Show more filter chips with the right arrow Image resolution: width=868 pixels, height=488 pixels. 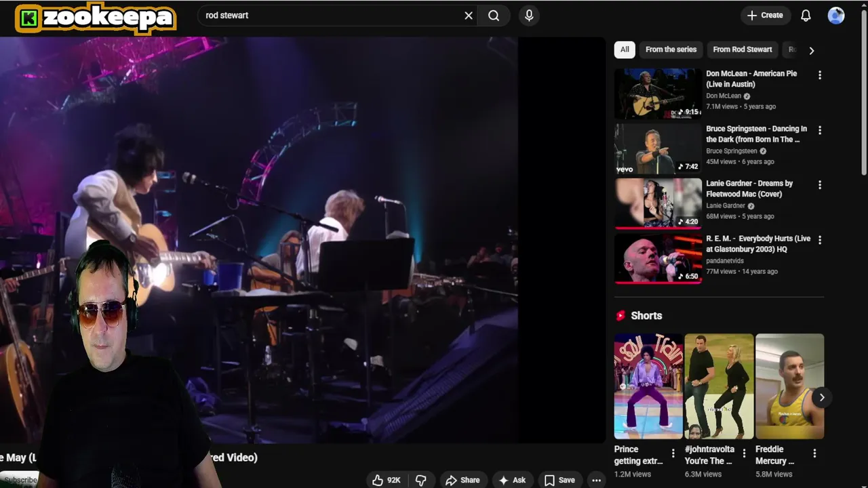811,50
